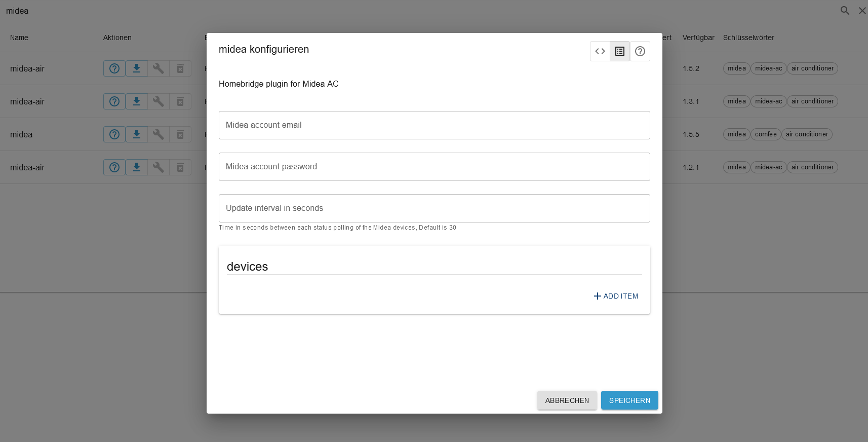The width and height of the screenshot is (868, 442).
Task: Click air conditioner chip in 1.5.2 row
Action: pyautogui.click(x=812, y=68)
